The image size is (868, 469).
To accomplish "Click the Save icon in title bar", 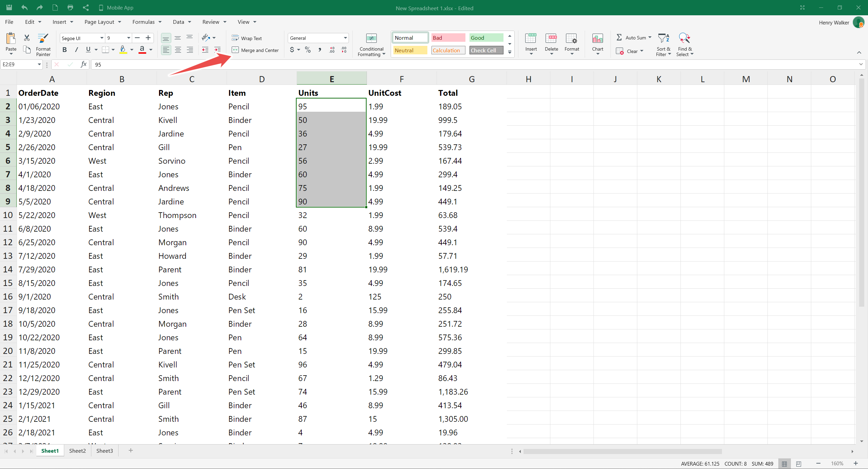I will click(x=9, y=7).
